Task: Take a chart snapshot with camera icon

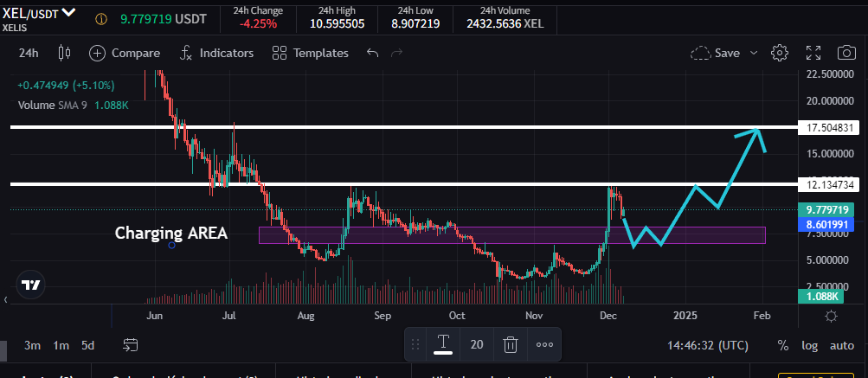Action: tap(845, 53)
